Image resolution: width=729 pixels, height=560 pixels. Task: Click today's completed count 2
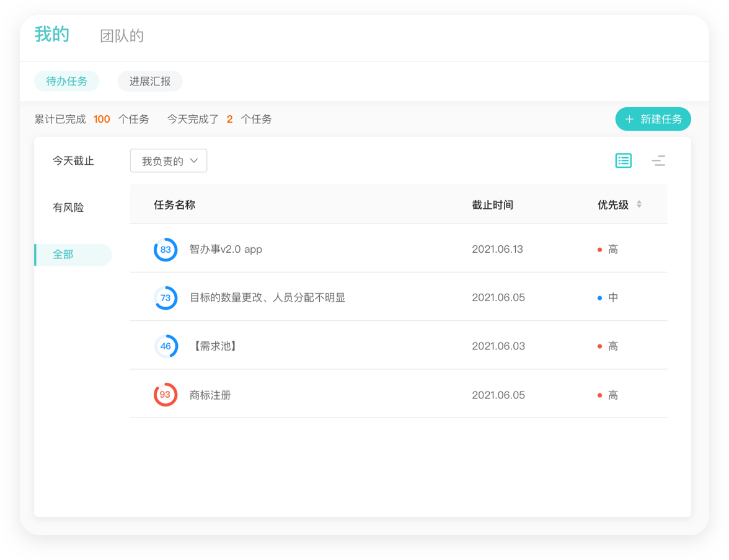coord(229,120)
